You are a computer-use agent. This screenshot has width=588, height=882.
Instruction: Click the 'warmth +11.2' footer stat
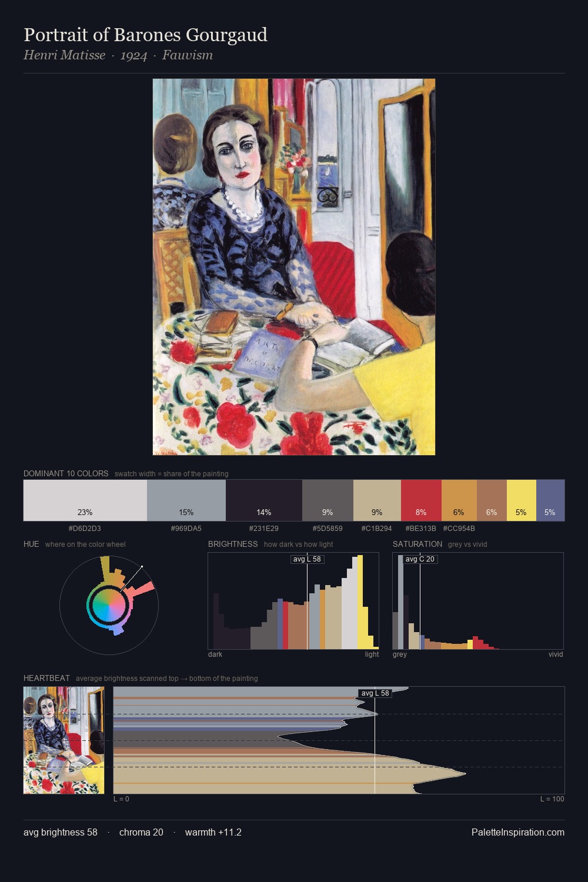point(213,832)
